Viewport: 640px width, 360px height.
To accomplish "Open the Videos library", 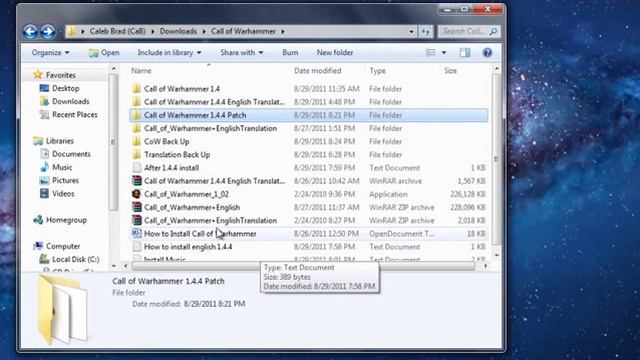I will tap(63, 193).
